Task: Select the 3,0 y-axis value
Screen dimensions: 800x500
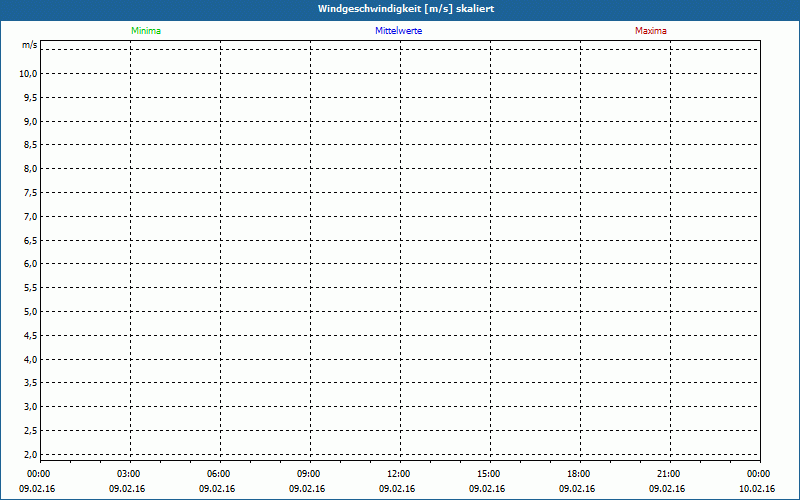Action: point(31,407)
